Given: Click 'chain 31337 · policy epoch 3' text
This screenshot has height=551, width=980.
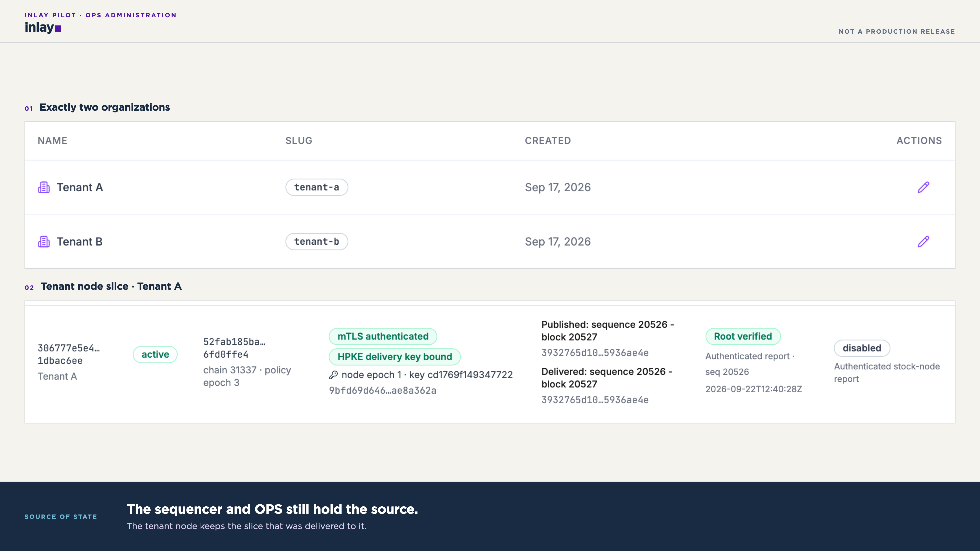Looking at the screenshot, I should (247, 377).
